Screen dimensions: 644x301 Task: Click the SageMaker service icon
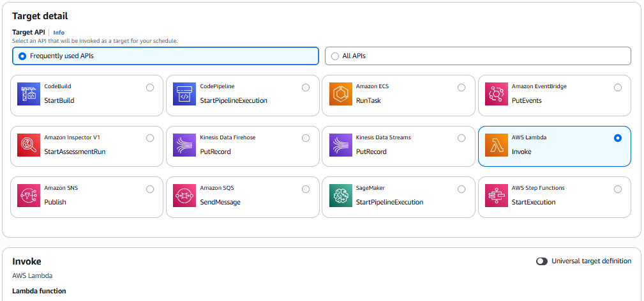point(340,196)
